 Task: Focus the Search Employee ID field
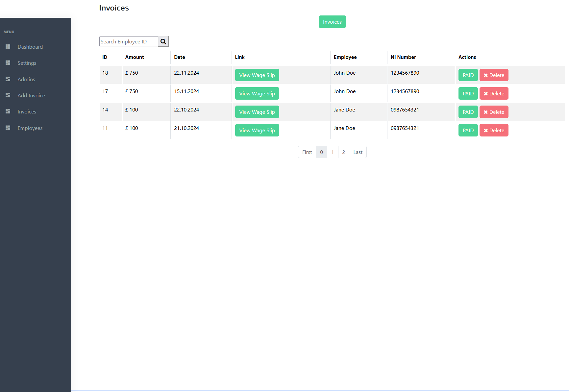pos(129,41)
